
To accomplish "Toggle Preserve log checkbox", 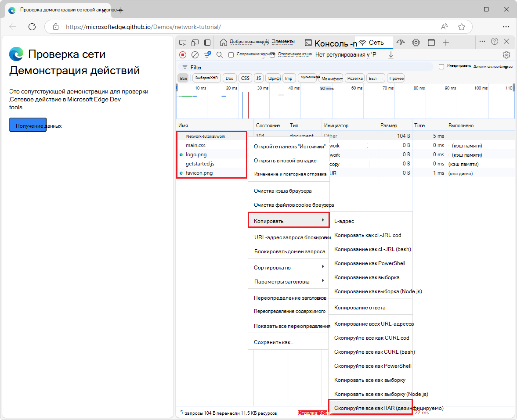I will point(231,55).
